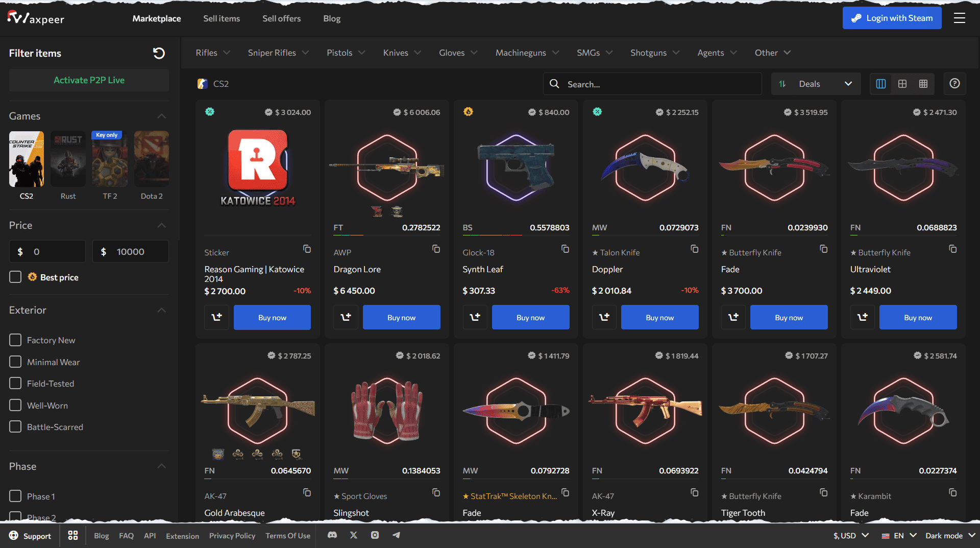Open the hamburger menu at top right
This screenshot has width=980, height=548.
pyautogui.click(x=960, y=18)
